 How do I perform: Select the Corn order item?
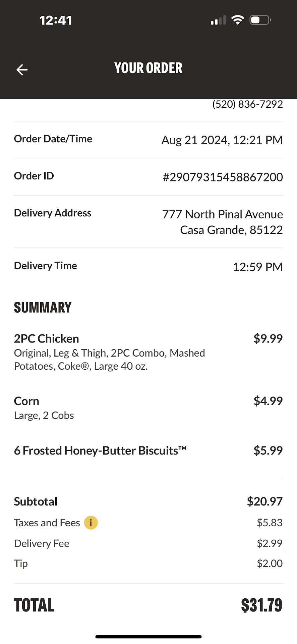(26, 401)
